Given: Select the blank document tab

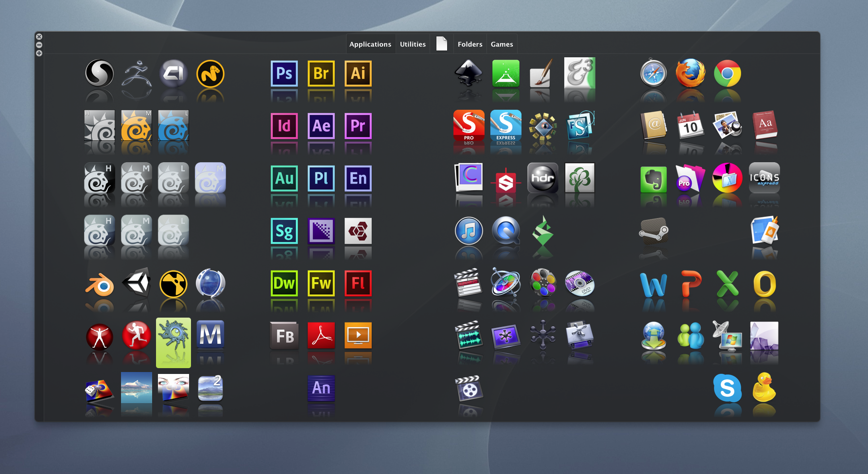Looking at the screenshot, I should (x=442, y=44).
